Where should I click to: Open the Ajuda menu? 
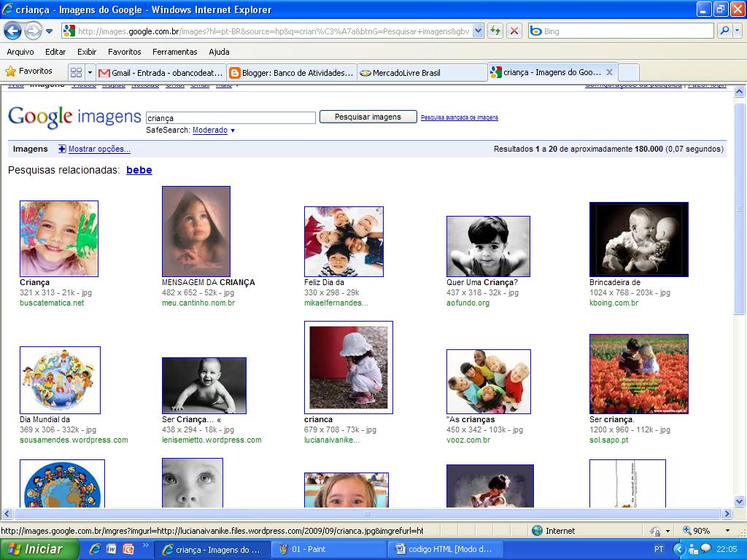219,52
